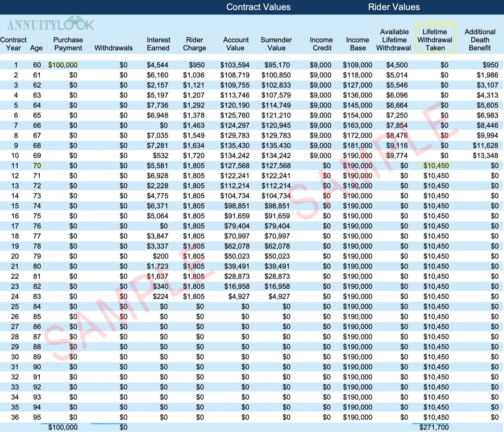504x432 pixels.
Task: Click the Purchase Payment column header
Action: [x=68, y=44]
